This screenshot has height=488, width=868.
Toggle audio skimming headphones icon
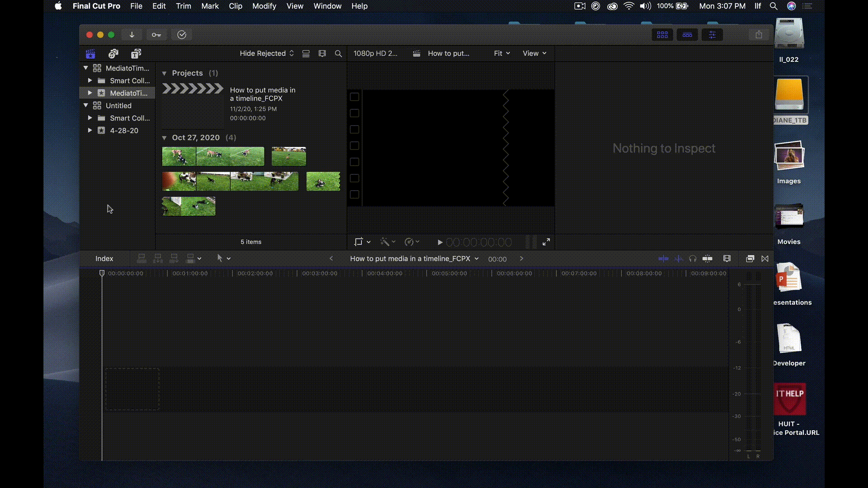(693, 258)
